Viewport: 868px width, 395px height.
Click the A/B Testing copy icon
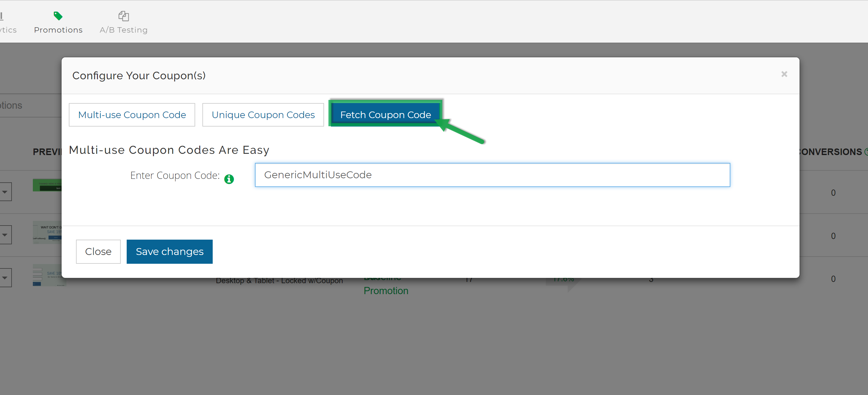tap(123, 16)
